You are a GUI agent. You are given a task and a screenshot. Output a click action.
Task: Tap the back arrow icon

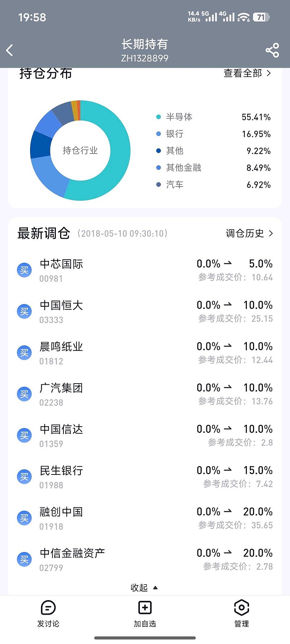click(10, 50)
